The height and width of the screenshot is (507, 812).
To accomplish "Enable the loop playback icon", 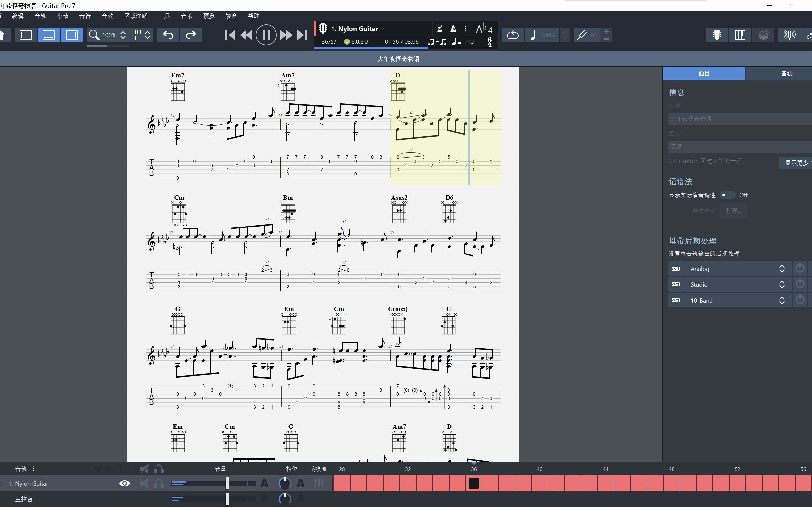I will point(512,35).
